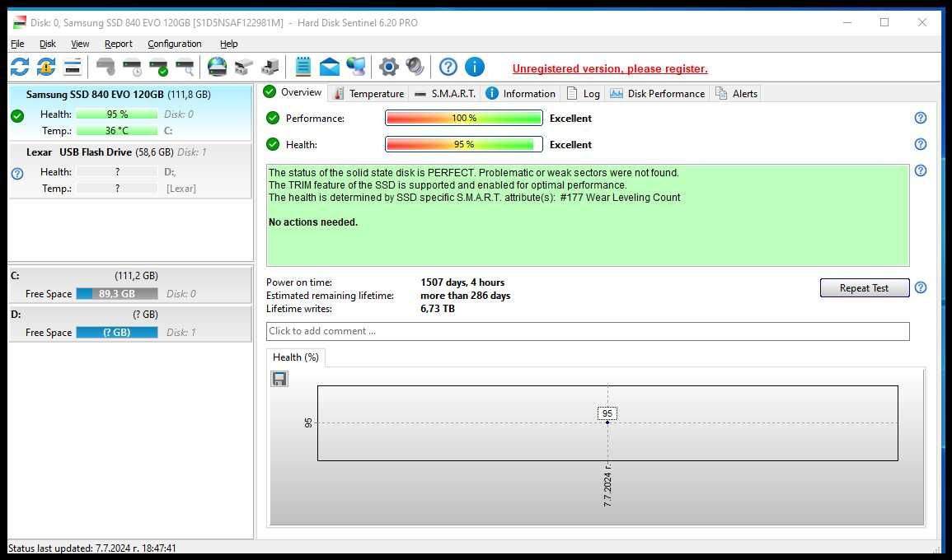Select Samsung SSD 840 EVO 120GB disk

(x=130, y=113)
